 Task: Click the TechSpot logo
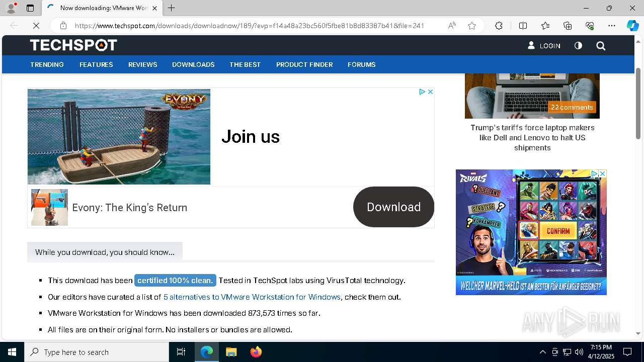[73, 45]
